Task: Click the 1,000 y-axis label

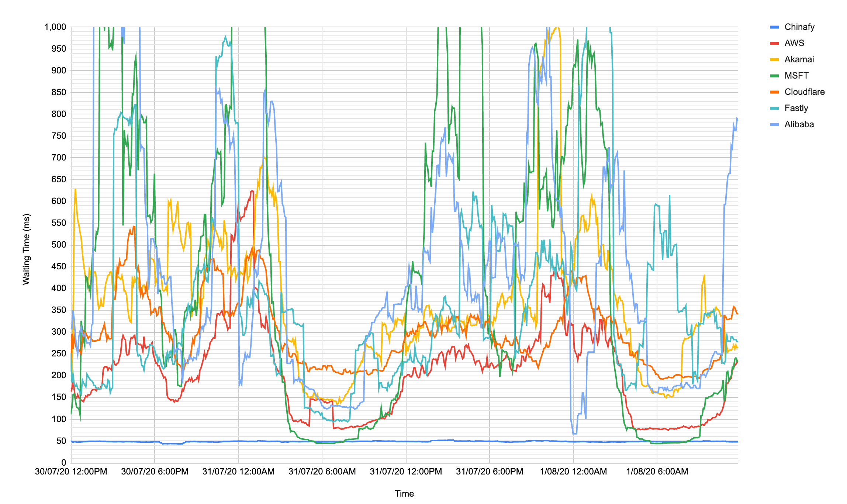Action: 55,27
